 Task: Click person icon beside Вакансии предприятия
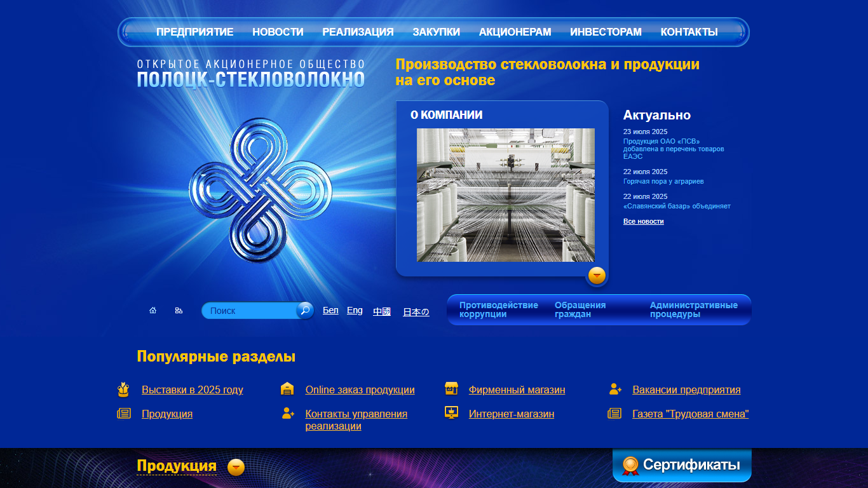[615, 389]
